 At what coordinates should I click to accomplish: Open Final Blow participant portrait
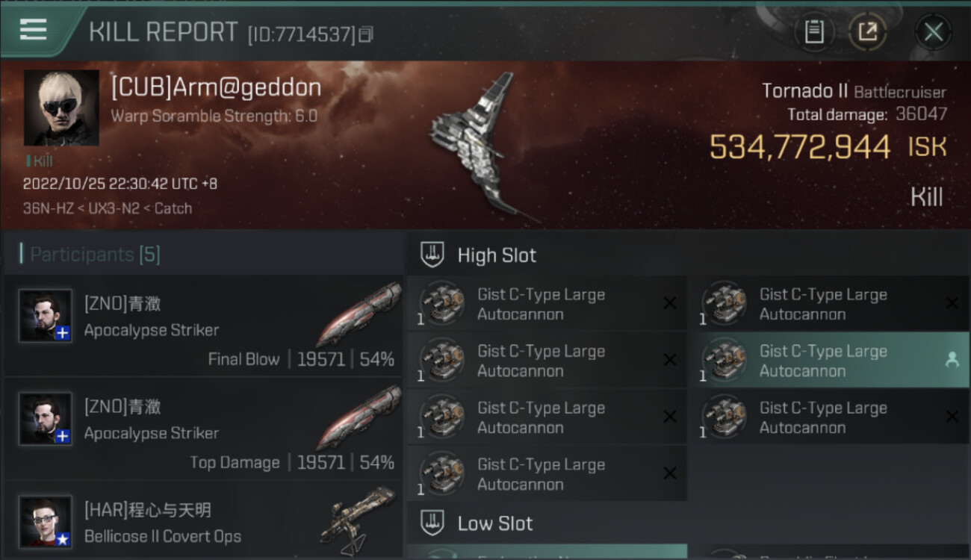click(46, 315)
